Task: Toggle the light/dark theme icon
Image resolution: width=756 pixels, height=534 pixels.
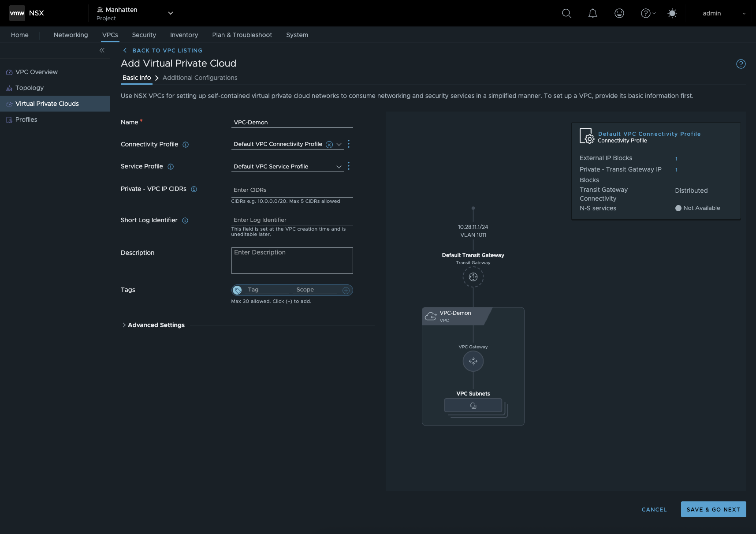Action: (x=672, y=14)
